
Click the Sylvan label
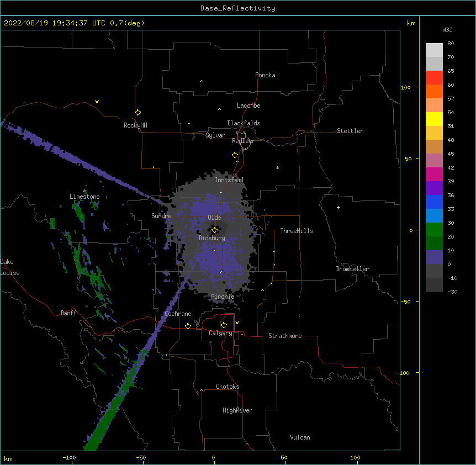point(215,135)
